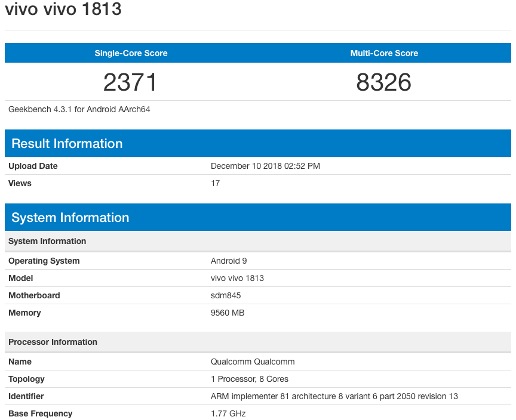
Task: Select the page title vivo vivo 1813
Action: coord(63,8)
